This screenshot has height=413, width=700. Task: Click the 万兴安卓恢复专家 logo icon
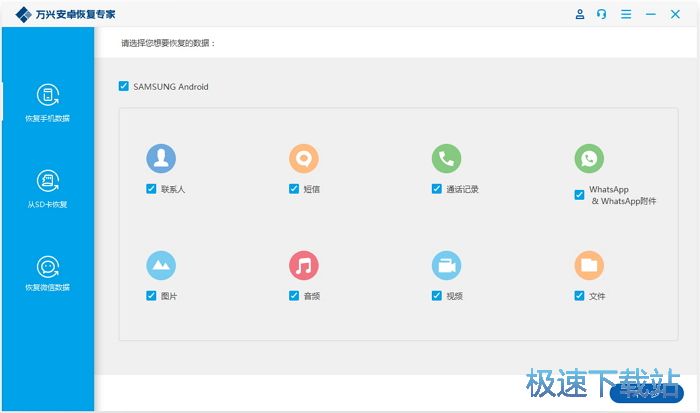tap(23, 14)
